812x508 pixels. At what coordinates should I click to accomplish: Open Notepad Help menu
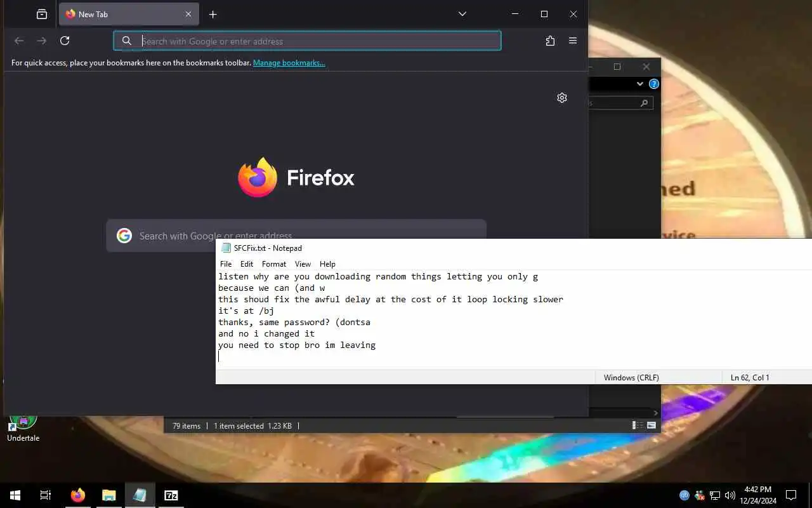click(327, 264)
